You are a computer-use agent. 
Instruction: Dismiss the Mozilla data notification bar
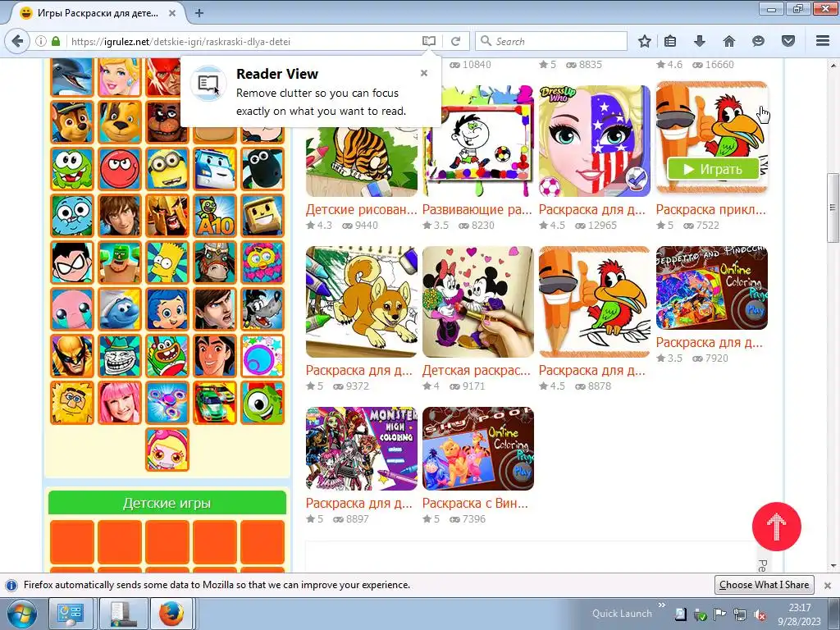pyautogui.click(x=828, y=585)
